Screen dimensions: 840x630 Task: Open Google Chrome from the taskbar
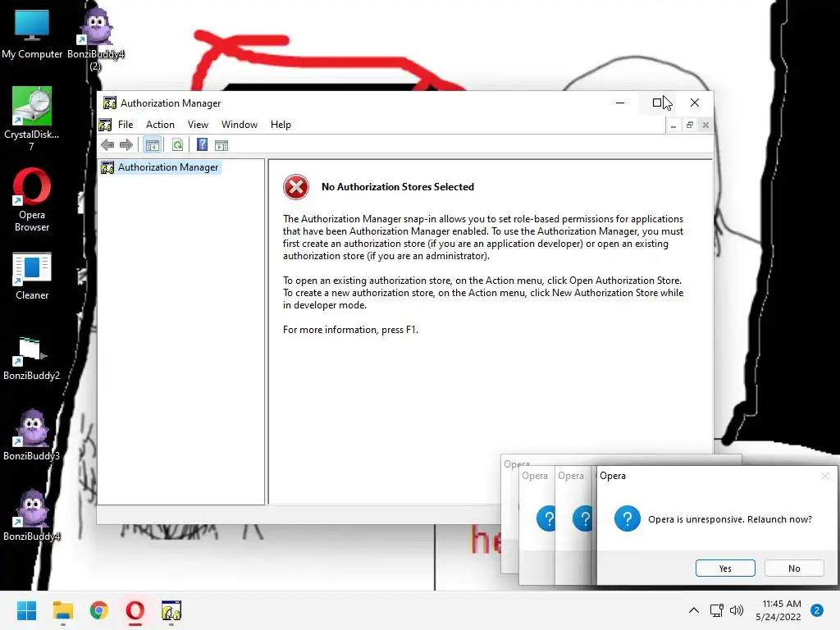coord(99,610)
